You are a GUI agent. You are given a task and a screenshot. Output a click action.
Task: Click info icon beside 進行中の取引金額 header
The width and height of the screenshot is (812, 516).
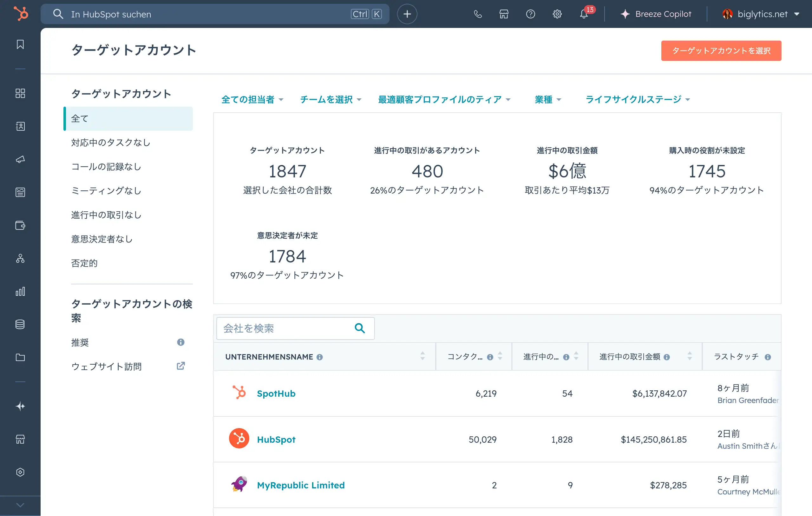(667, 357)
